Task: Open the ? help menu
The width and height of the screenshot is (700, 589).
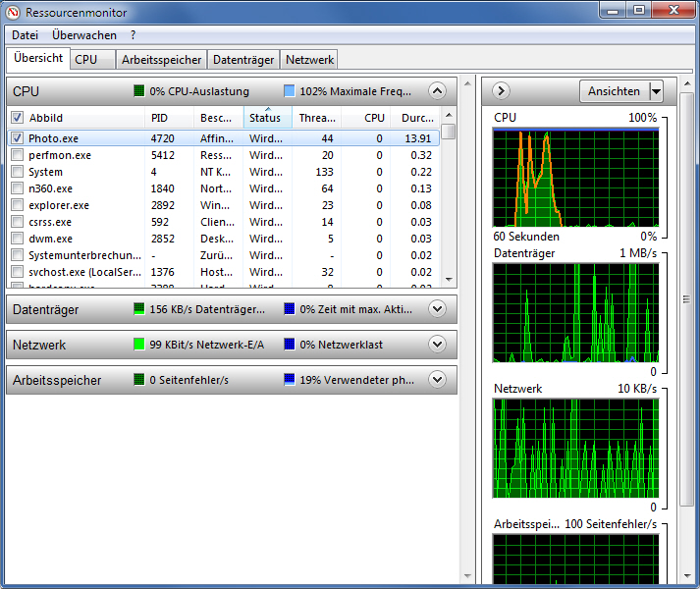Action: (133, 35)
